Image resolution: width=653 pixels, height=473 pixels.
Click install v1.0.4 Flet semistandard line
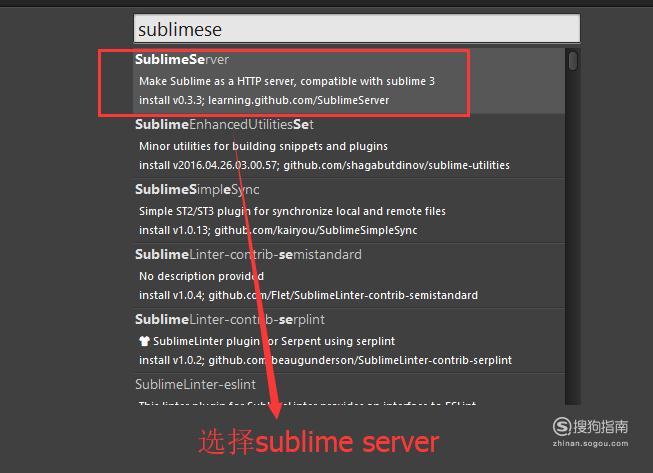tap(309, 295)
